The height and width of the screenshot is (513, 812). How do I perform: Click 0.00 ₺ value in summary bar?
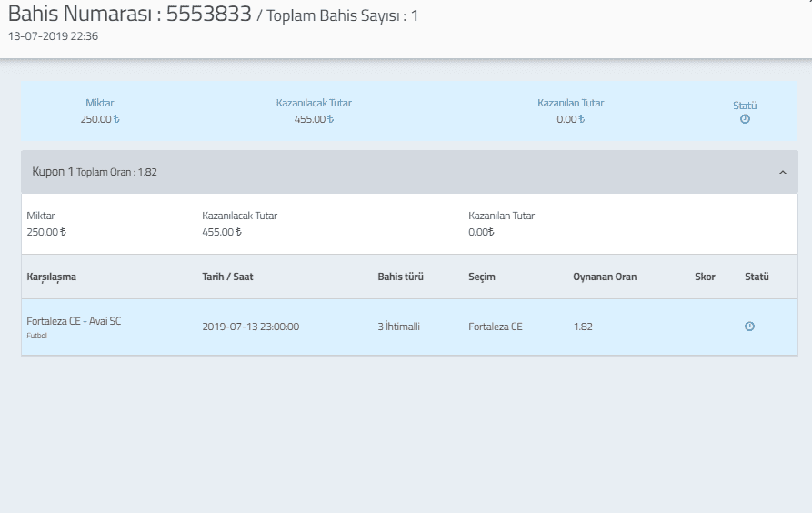tap(571, 119)
